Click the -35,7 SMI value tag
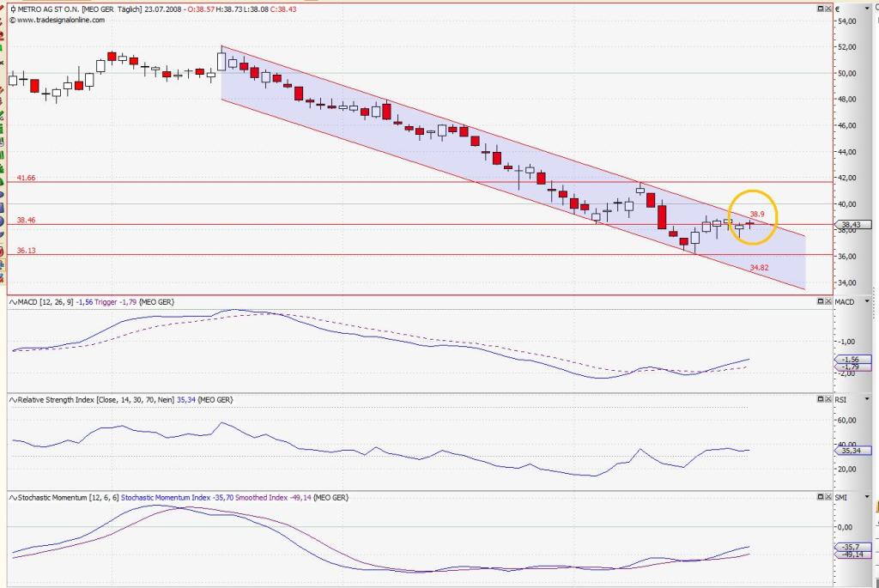 [852, 547]
